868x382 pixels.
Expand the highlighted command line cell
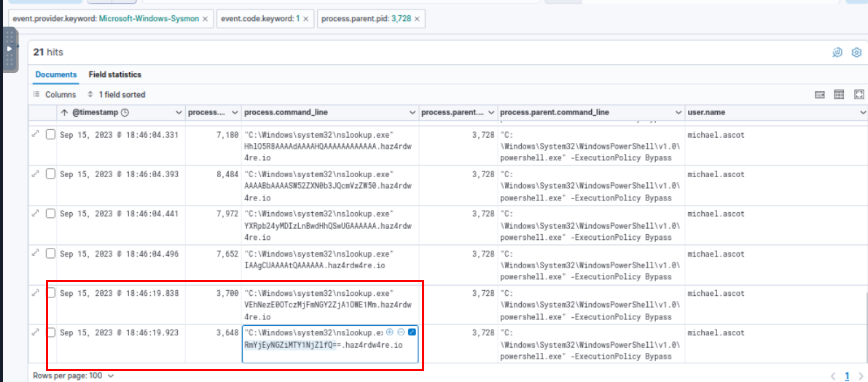click(412, 332)
